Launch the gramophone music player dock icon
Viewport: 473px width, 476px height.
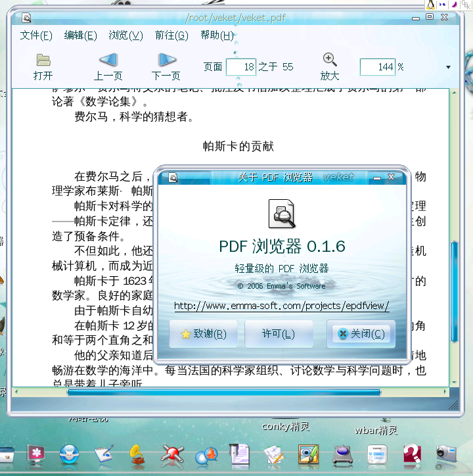[x=137, y=454]
